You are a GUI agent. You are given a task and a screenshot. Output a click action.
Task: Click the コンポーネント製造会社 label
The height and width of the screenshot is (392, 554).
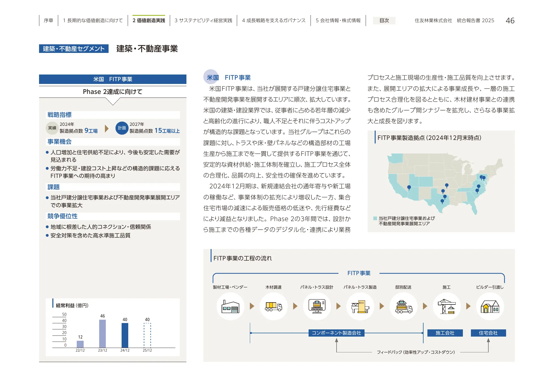(336, 333)
